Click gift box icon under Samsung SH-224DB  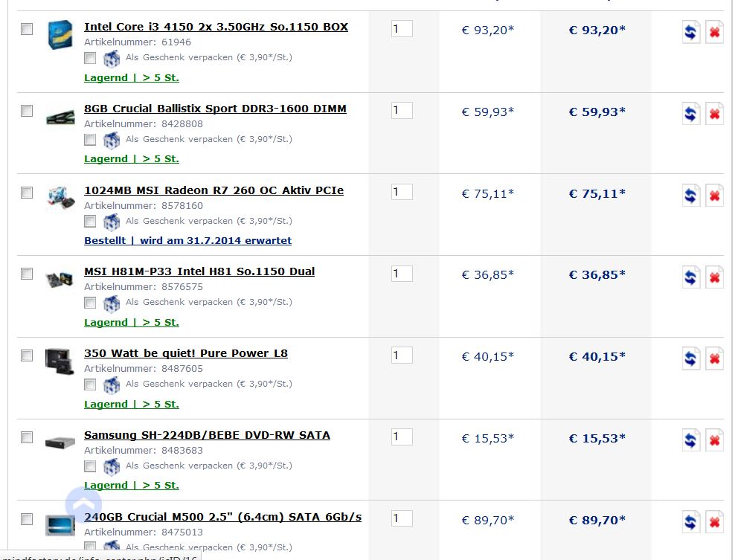tap(112, 467)
